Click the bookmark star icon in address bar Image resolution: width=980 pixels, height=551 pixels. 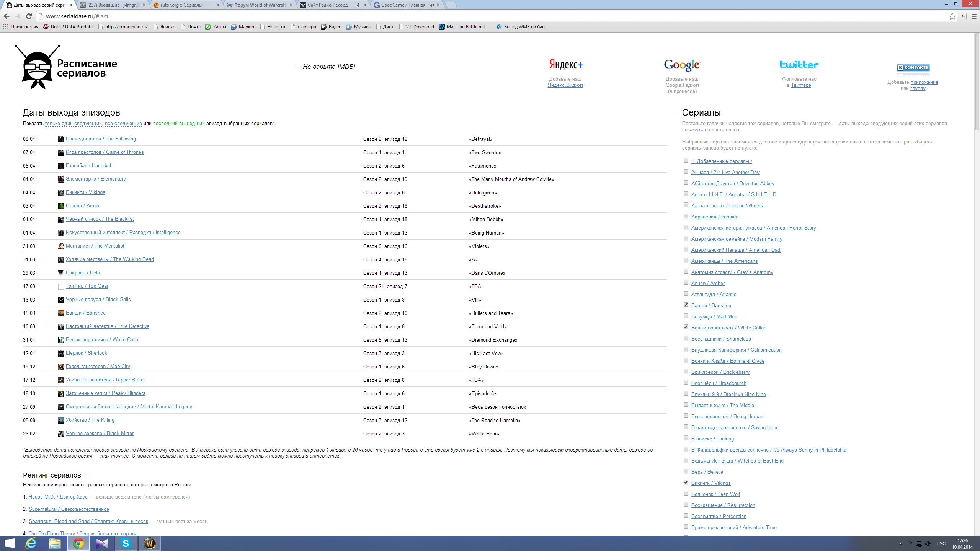[x=952, y=16]
